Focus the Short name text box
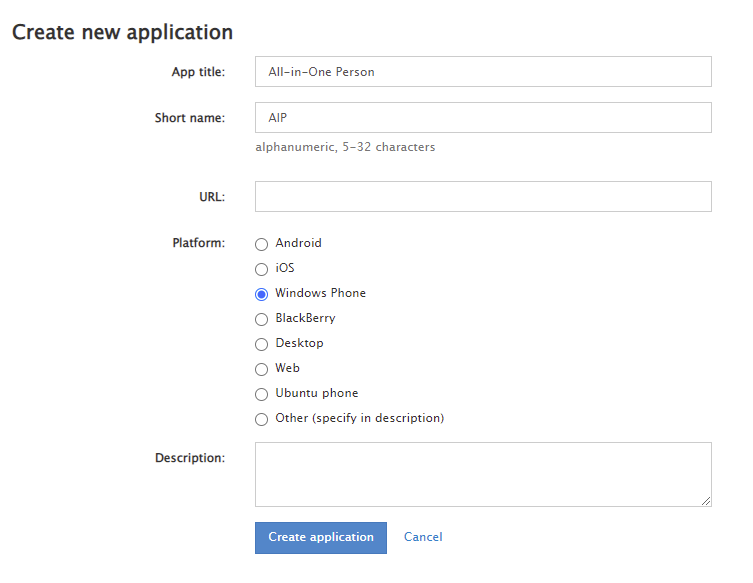753x583 pixels. pyautogui.click(x=483, y=118)
